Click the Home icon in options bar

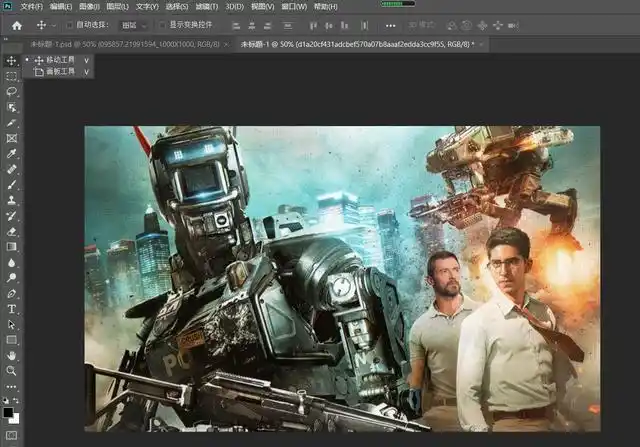(x=16, y=24)
